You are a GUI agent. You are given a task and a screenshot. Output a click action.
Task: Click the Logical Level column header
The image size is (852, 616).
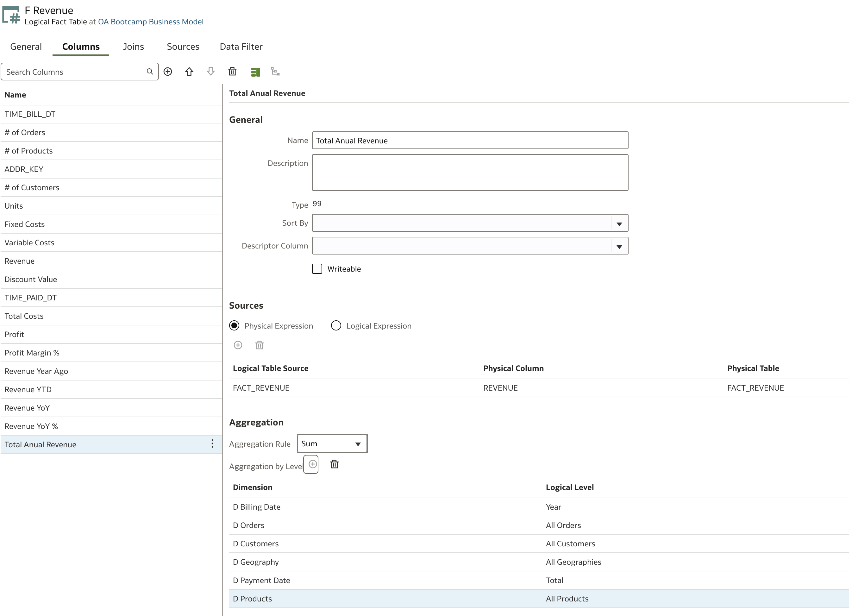pos(570,487)
